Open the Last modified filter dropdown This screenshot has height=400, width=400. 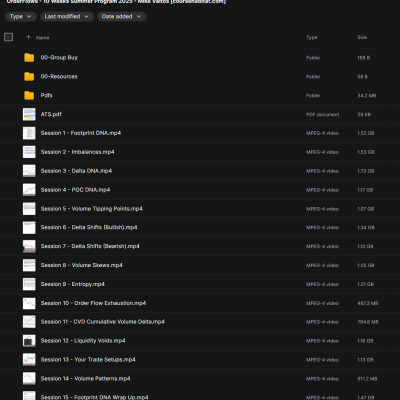pyautogui.click(x=67, y=16)
